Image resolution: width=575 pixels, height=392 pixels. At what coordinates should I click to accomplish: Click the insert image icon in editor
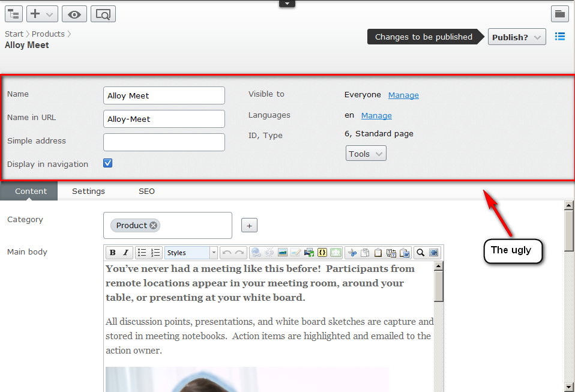click(x=282, y=253)
